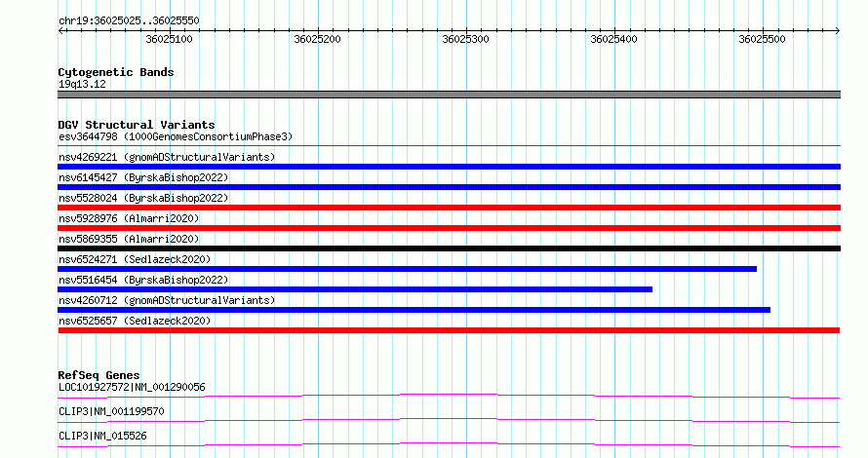
Task: Open the CLIP3|NM_001199570 gene label
Action: pyautogui.click(x=111, y=411)
